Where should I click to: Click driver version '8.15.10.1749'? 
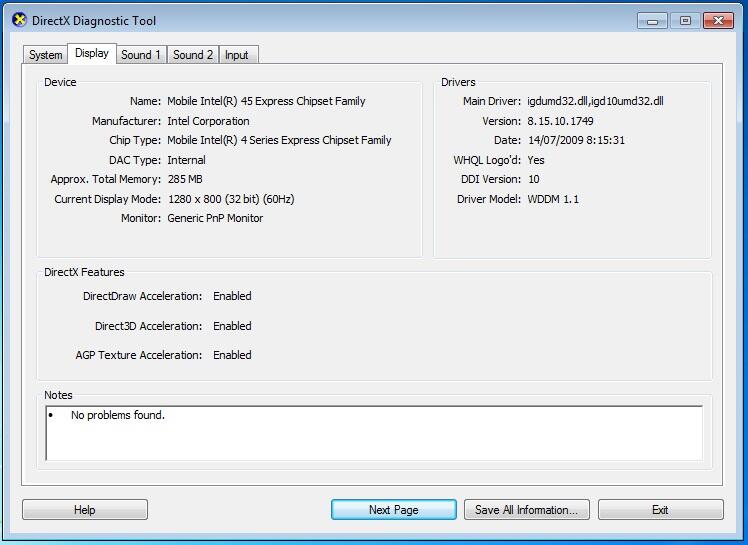click(x=561, y=121)
